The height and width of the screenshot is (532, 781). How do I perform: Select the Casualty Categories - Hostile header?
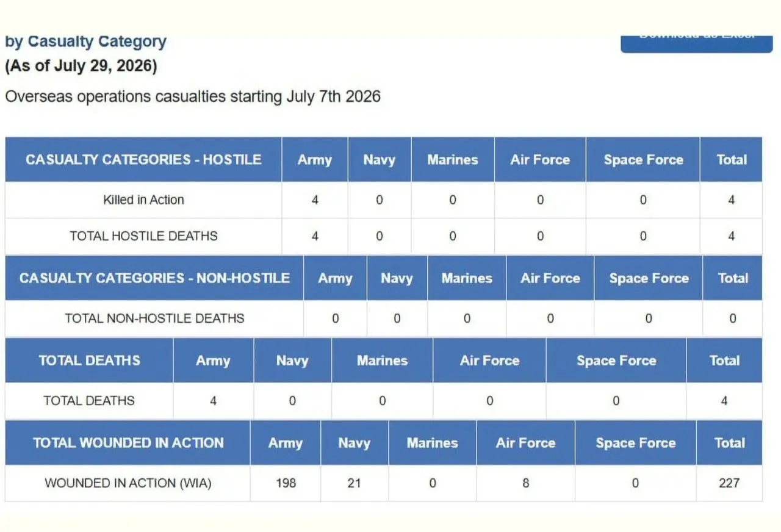143,160
